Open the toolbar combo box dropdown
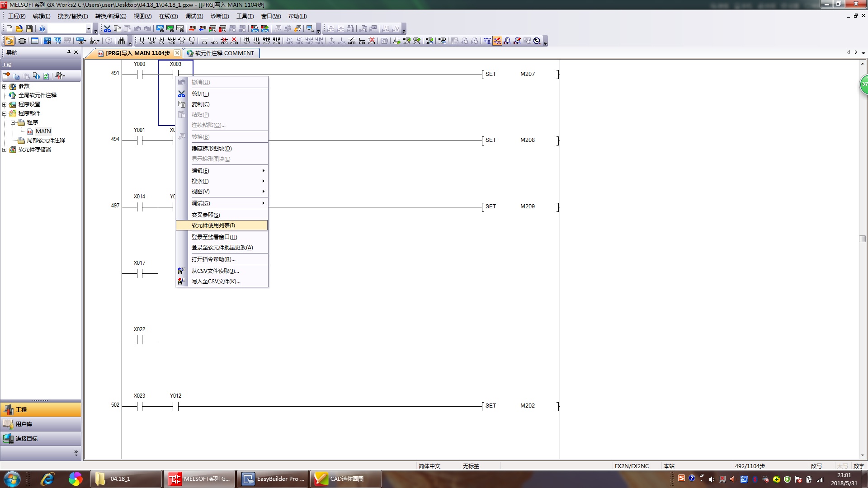The height and width of the screenshot is (488, 868). pyautogui.click(x=89, y=29)
